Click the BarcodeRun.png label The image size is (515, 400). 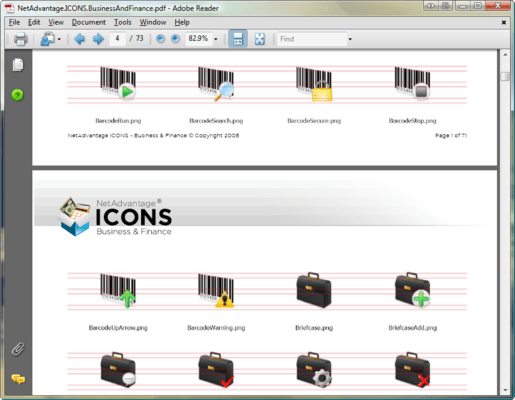pyautogui.click(x=118, y=121)
